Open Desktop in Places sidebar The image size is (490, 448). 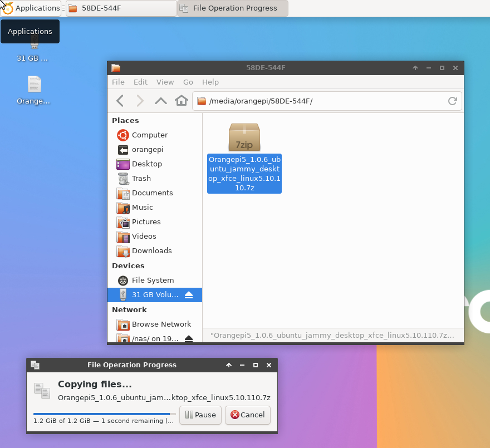pyautogui.click(x=155, y=164)
